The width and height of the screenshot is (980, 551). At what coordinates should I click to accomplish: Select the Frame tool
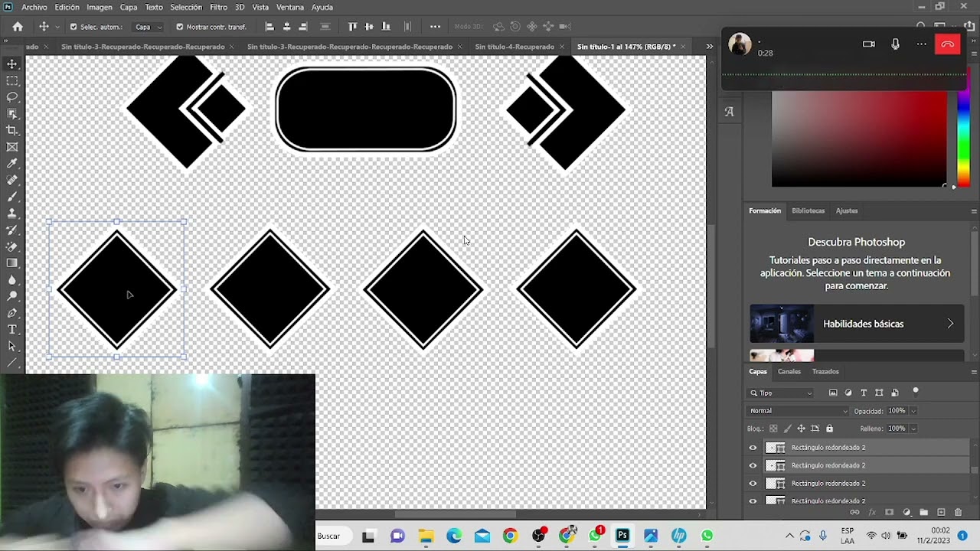(x=12, y=147)
